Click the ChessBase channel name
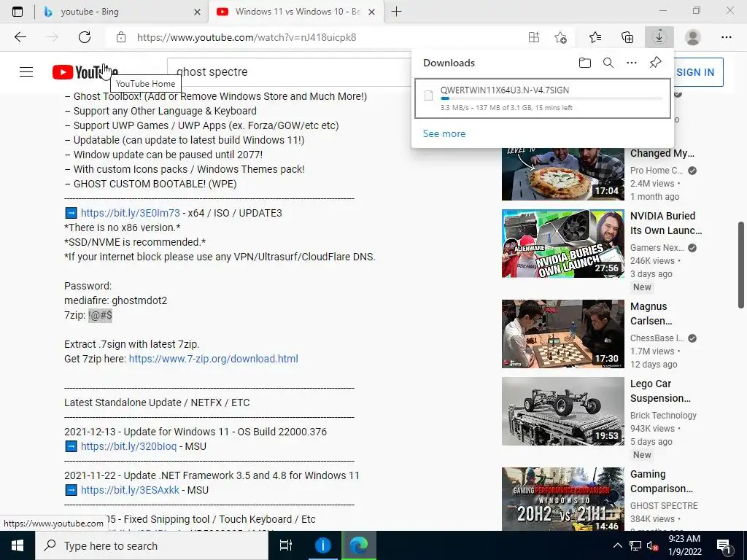Screen dimensions: 747x560 [657, 338]
